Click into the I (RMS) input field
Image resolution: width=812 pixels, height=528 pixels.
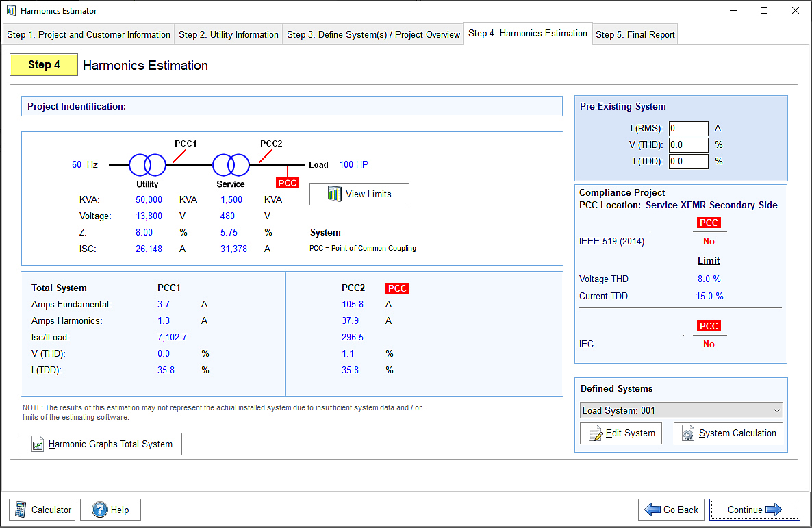pyautogui.click(x=688, y=129)
